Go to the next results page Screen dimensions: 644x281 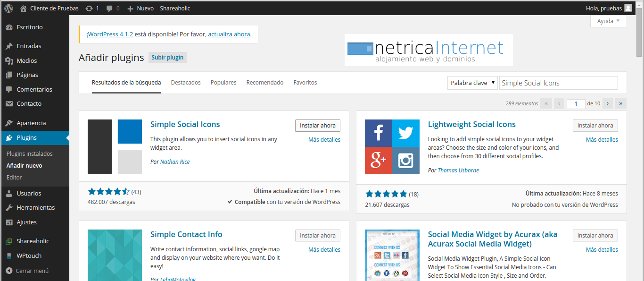(608, 103)
